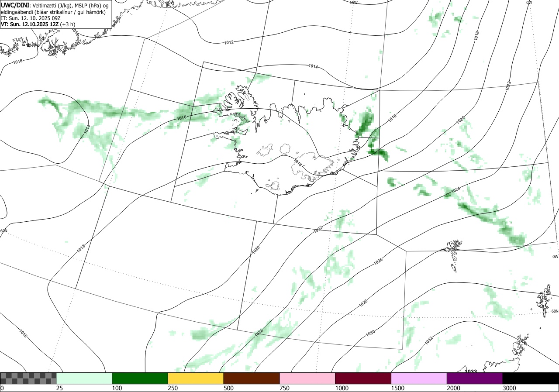Click the 1028 isobar label
The width and height of the screenshot is (559, 392).
[x=363, y=302]
